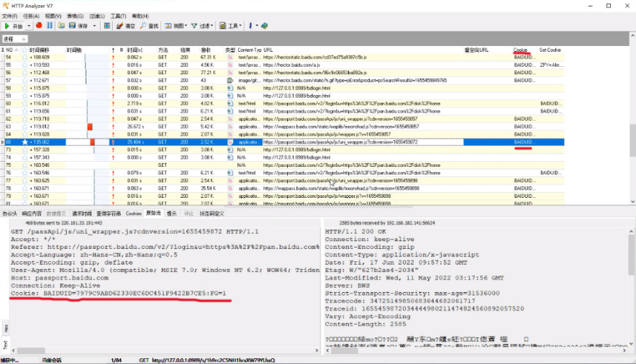Click the green Start capture play icon
The height and width of the screenshot is (364, 636).
(7, 26)
